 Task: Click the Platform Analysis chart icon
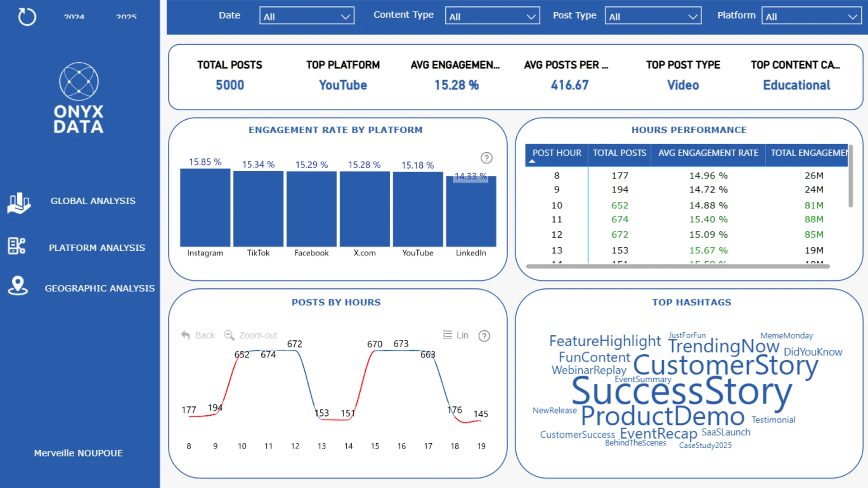(17, 246)
